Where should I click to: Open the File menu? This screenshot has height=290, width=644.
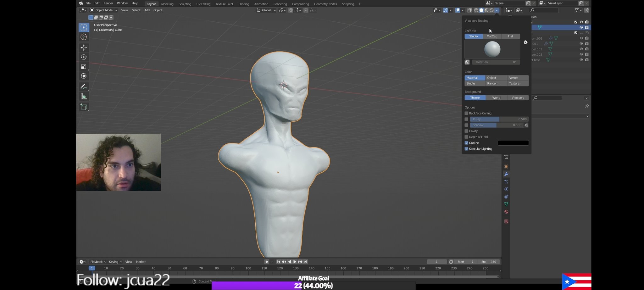pyautogui.click(x=88, y=3)
